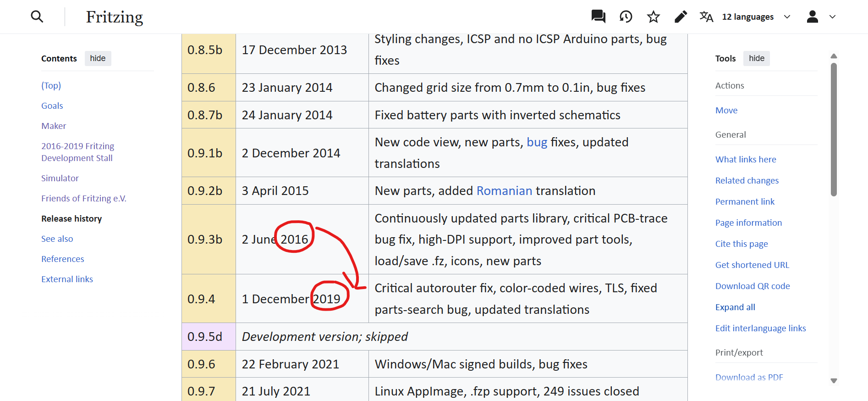
Task: Hide the Contents sidebar
Action: [98, 58]
